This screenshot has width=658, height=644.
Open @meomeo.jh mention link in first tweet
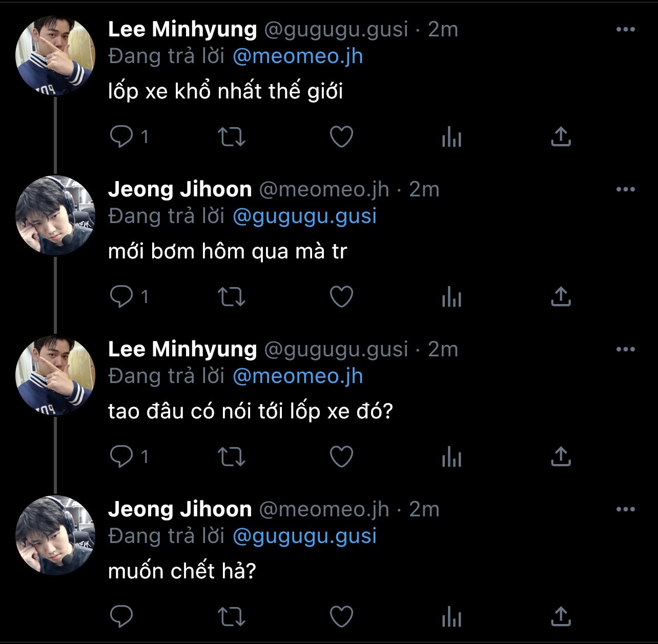point(298,56)
